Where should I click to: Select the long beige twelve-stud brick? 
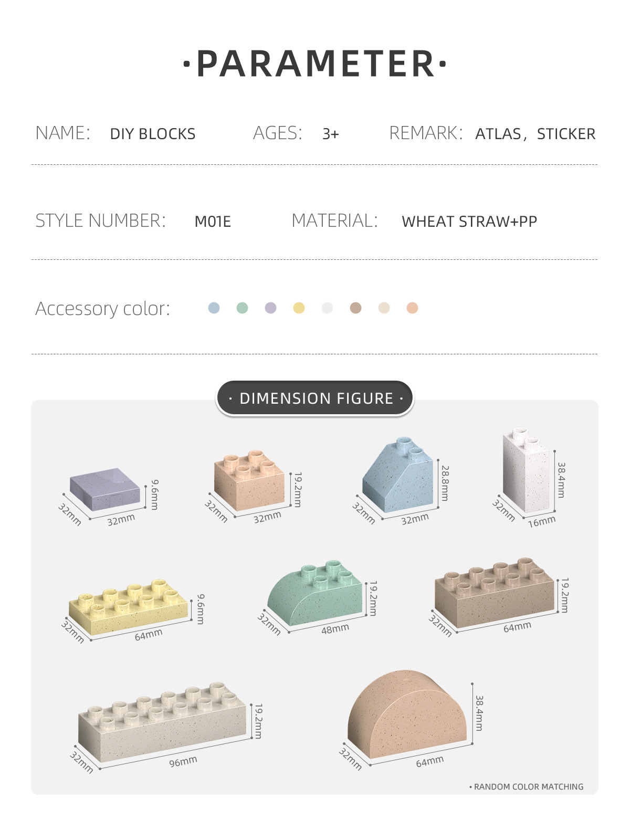pos(162,722)
